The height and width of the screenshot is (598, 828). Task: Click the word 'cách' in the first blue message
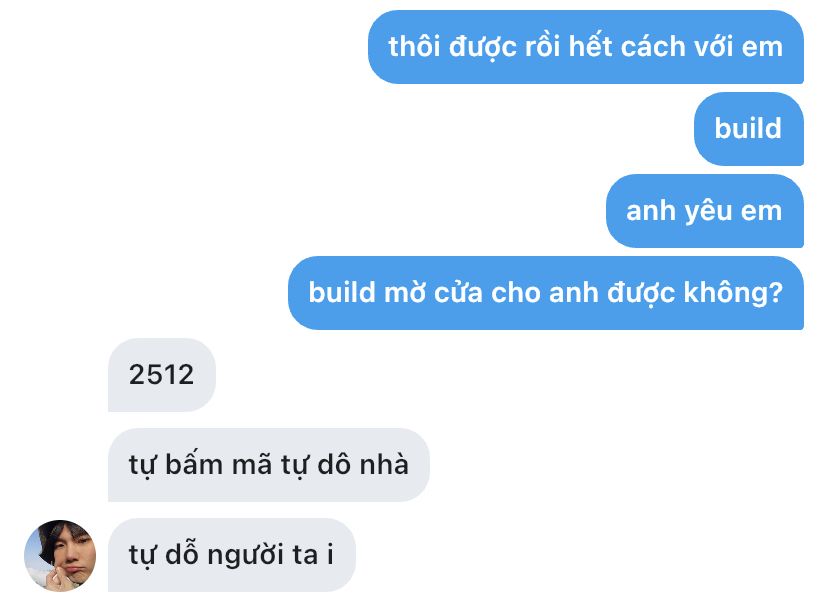click(653, 46)
